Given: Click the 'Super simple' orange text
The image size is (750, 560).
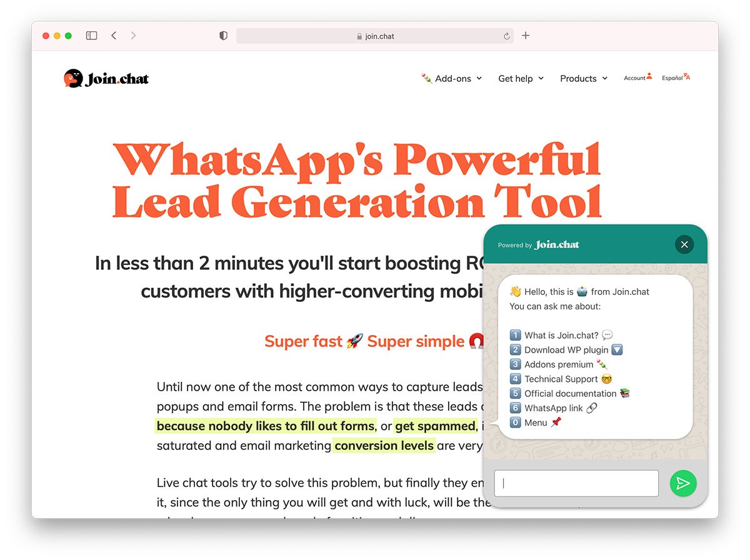Looking at the screenshot, I should [416, 341].
